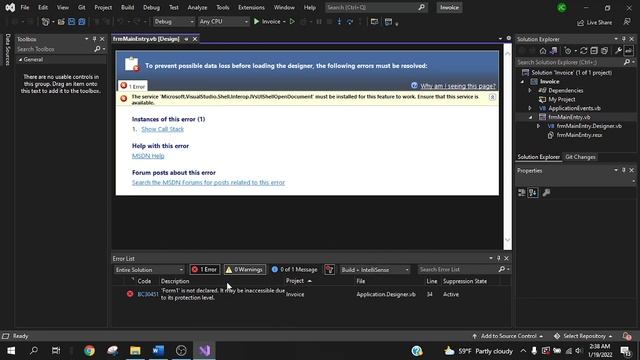
Task: Click the Open File folder icon
Action: pyautogui.click(x=61, y=22)
